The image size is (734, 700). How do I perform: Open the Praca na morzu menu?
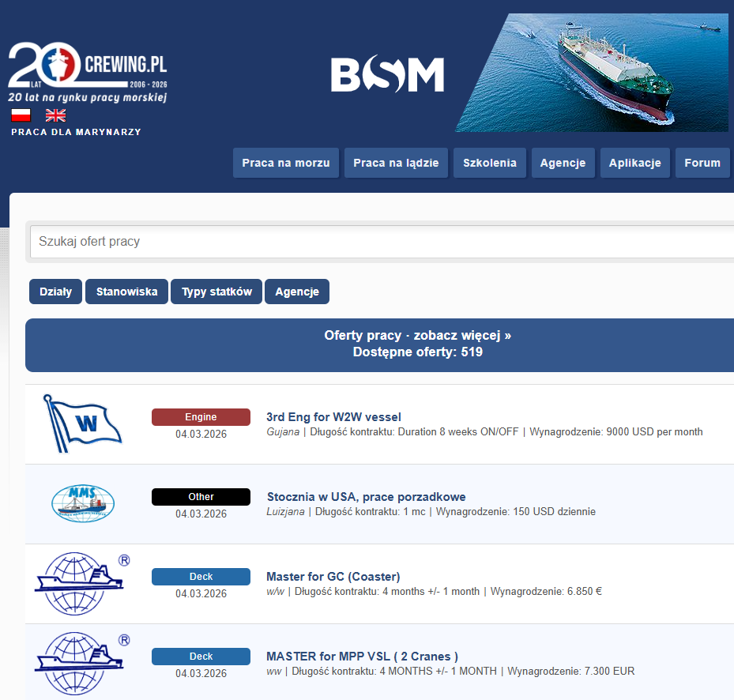286,163
